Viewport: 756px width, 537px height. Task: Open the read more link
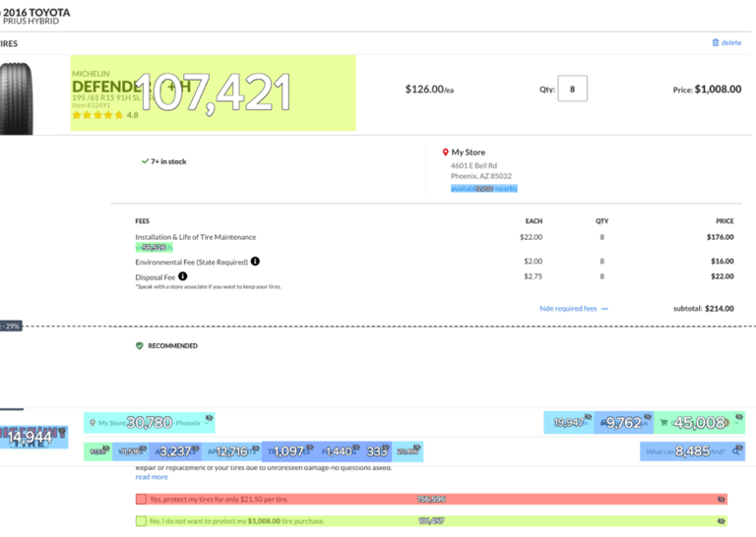tap(152, 477)
